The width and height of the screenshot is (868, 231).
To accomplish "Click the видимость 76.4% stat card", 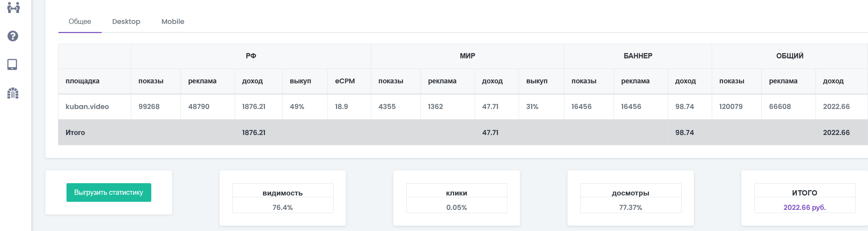I will point(283,198).
